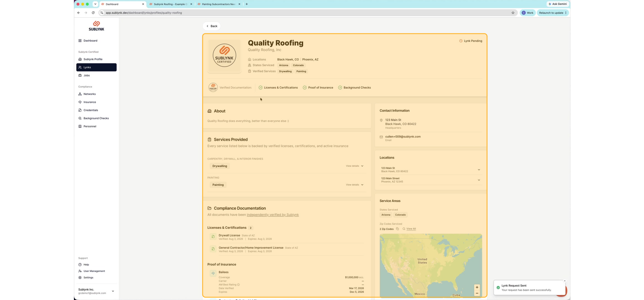Switch to the Dashboard browser tab

(122, 4)
